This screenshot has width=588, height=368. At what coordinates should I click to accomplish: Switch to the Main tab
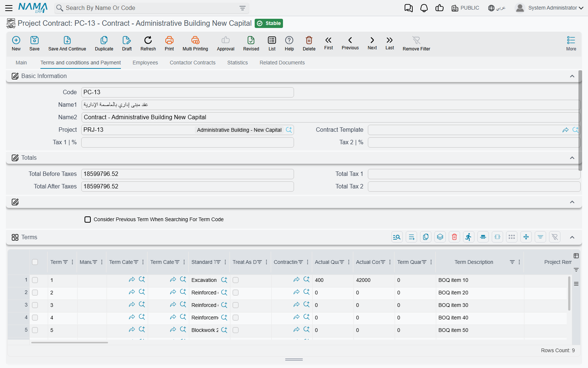21,63
